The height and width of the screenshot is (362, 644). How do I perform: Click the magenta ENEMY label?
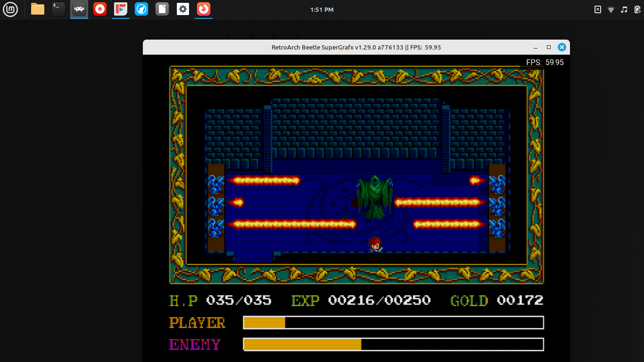pos(195,345)
